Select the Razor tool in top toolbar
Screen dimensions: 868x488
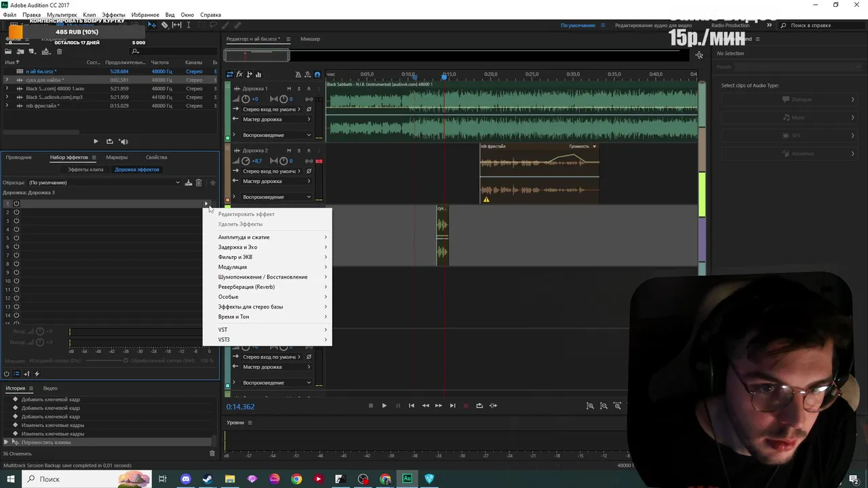(x=164, y=25)
